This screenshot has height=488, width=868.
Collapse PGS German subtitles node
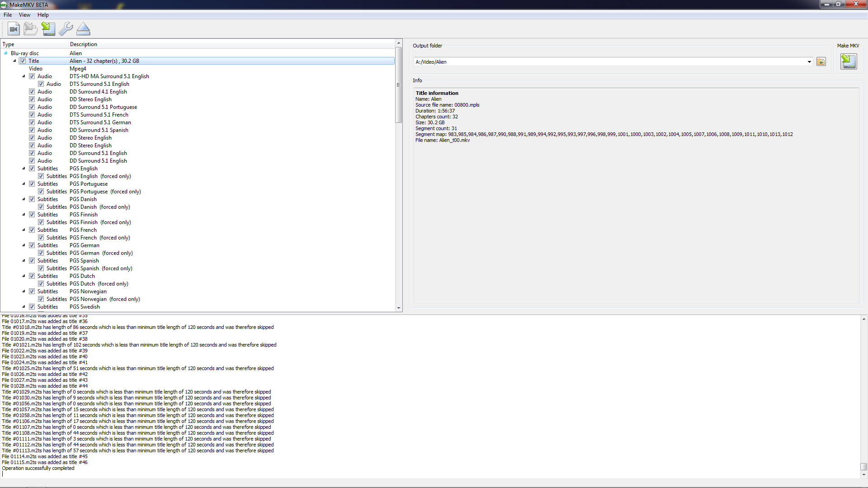(24, 245)
